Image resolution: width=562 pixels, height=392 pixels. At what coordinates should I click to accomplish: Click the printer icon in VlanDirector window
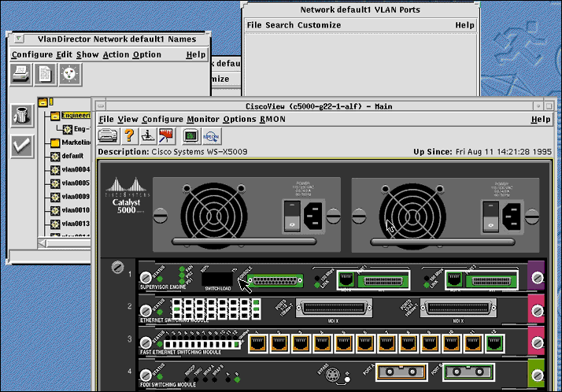[x=20, y=74]
